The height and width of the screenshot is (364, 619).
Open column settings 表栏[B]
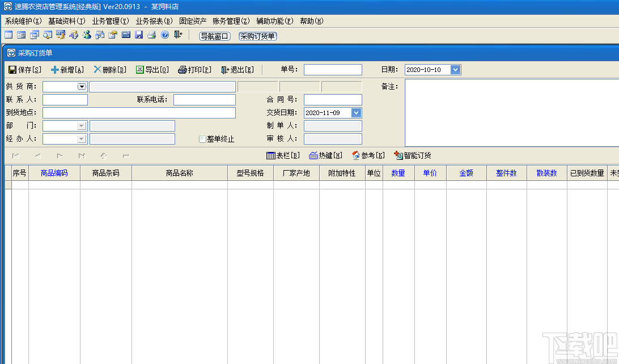coord(283,155)
